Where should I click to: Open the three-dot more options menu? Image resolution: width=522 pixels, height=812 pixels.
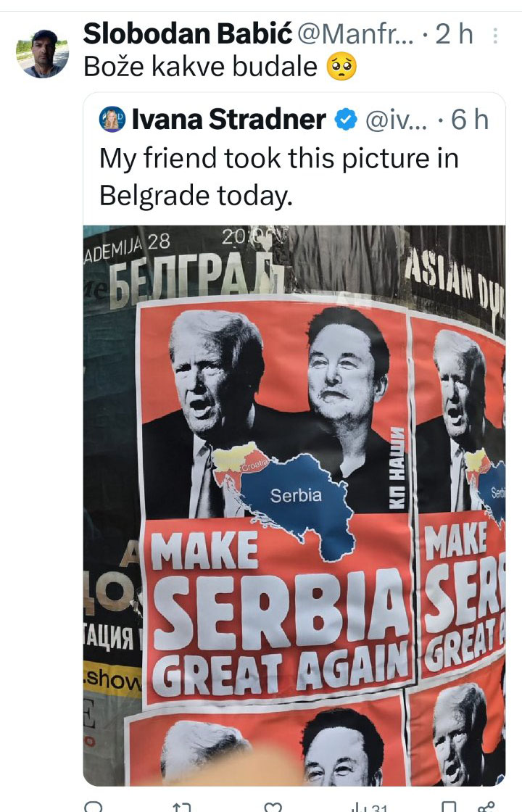pos(495,36)
